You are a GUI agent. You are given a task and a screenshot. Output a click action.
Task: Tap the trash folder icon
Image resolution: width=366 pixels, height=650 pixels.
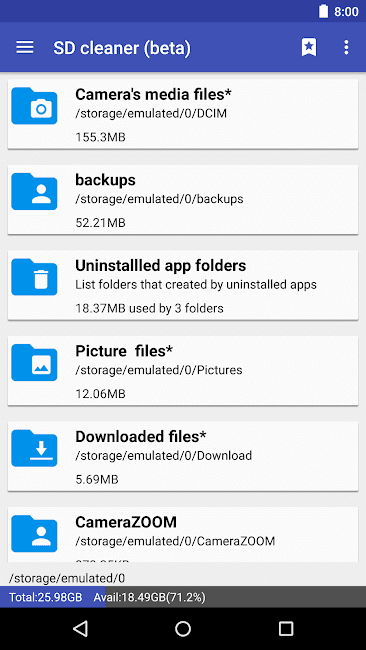point(34,276)
